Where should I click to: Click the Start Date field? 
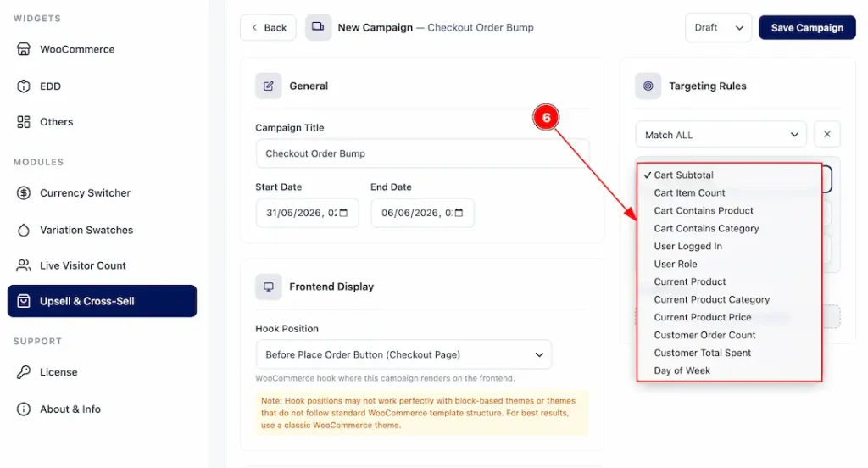(x=307, y=213)
